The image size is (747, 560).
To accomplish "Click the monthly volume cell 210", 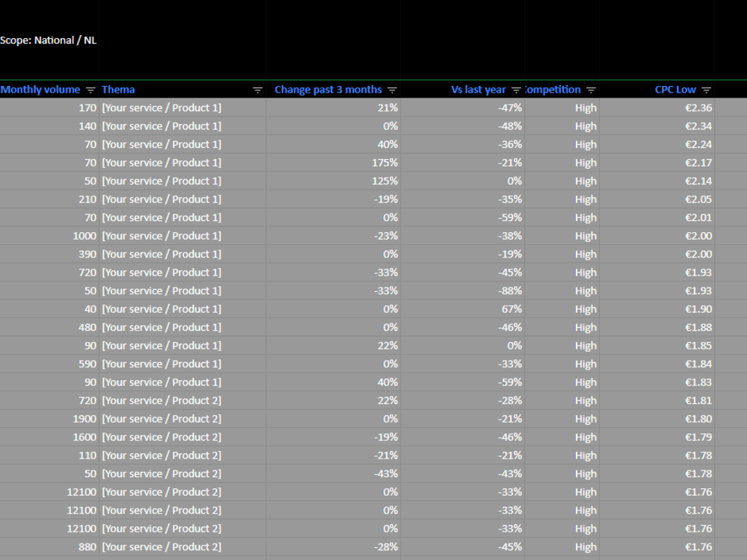I will tap(49, 199).
